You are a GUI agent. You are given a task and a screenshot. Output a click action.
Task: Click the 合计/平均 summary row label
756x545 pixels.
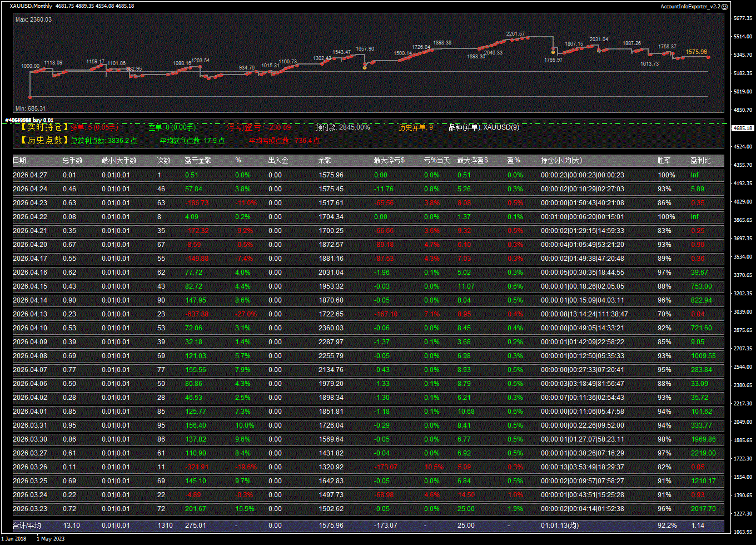[x=27, y=526]
